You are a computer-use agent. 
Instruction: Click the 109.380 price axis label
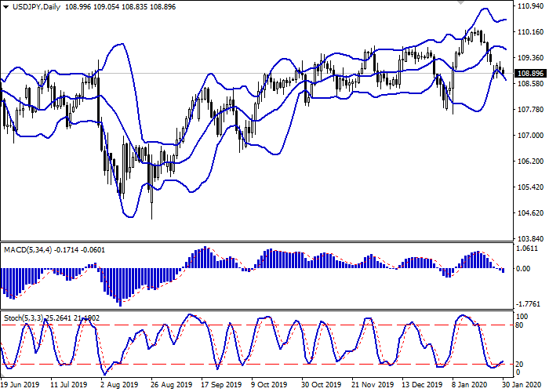(531, 58)
